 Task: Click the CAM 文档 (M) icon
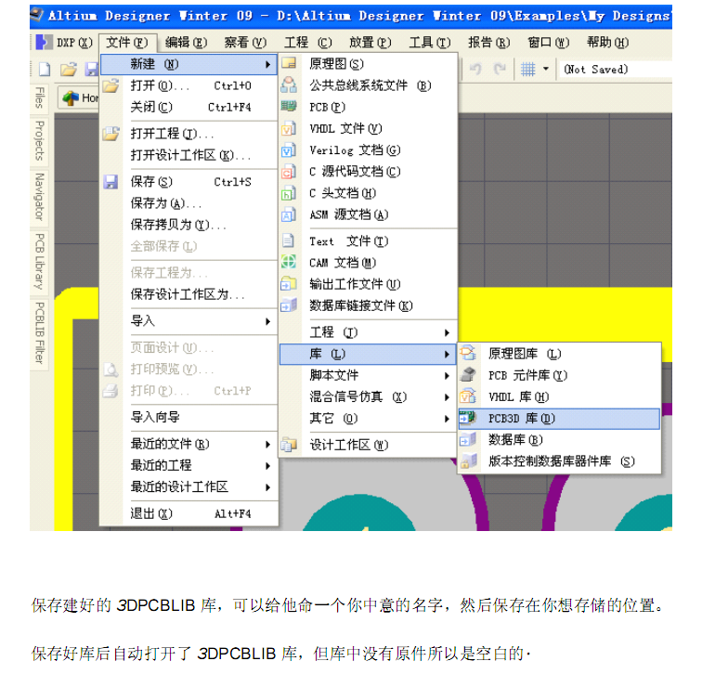[x=289, y=262]
